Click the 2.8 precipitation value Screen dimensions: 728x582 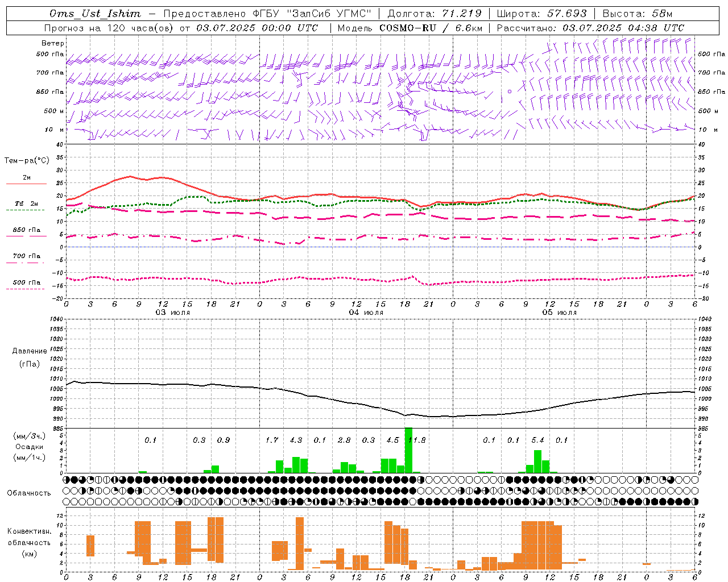(344, 440)
